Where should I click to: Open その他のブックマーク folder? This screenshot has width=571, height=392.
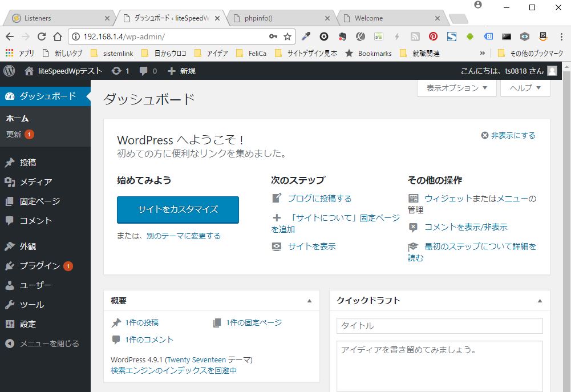point(530,53)
